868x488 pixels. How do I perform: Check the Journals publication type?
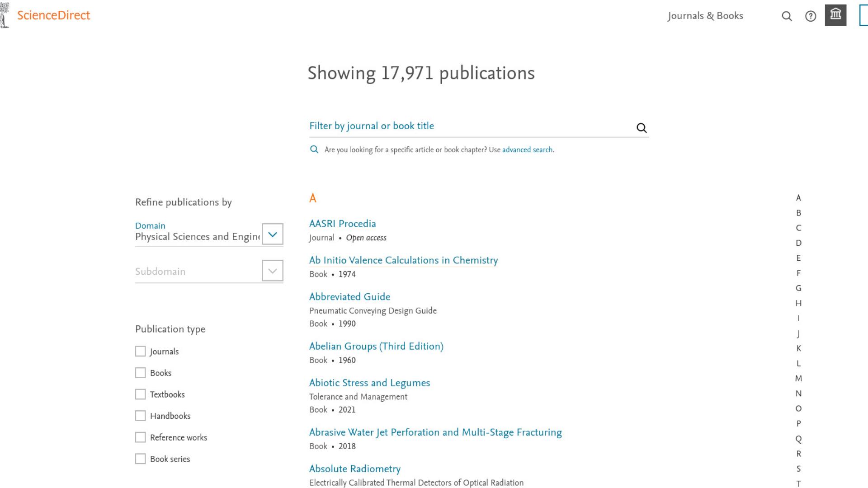click(141, 352)
